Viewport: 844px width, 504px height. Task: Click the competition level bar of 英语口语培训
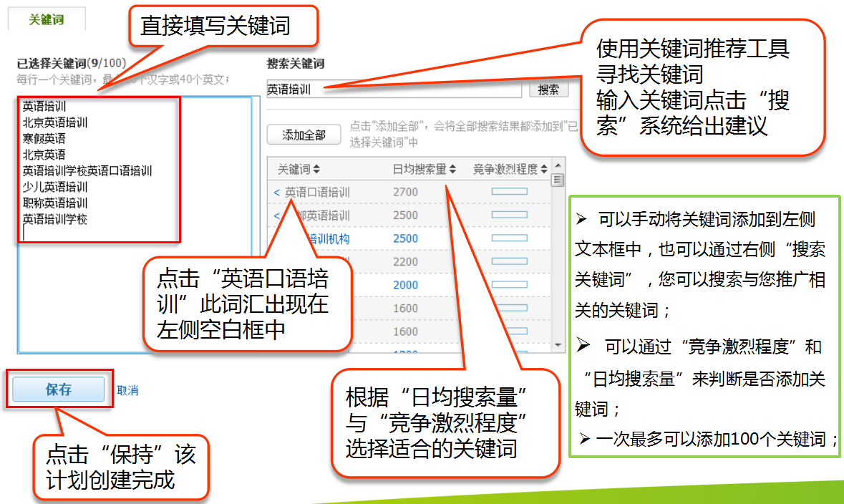pyautogui.click(x=510, y=190)
